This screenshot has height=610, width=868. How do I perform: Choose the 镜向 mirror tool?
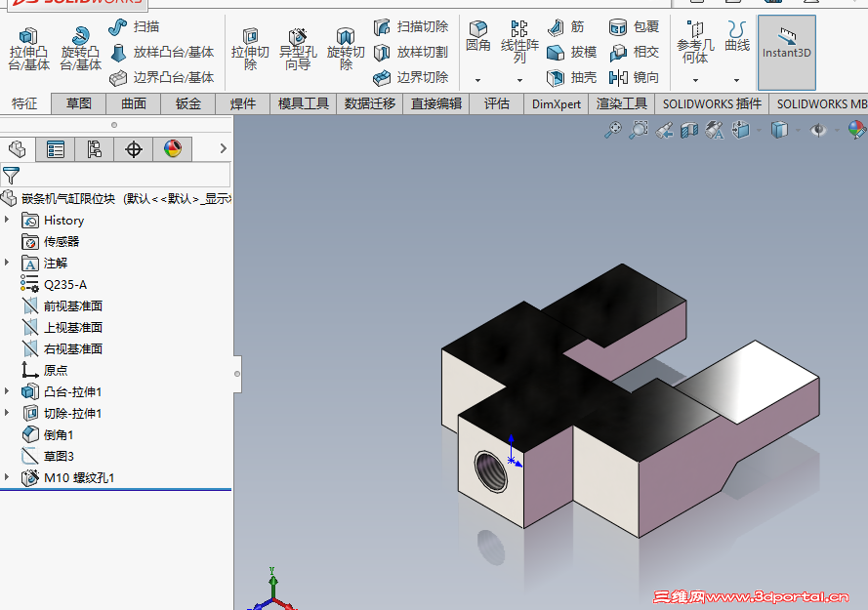tap(634, 77)
